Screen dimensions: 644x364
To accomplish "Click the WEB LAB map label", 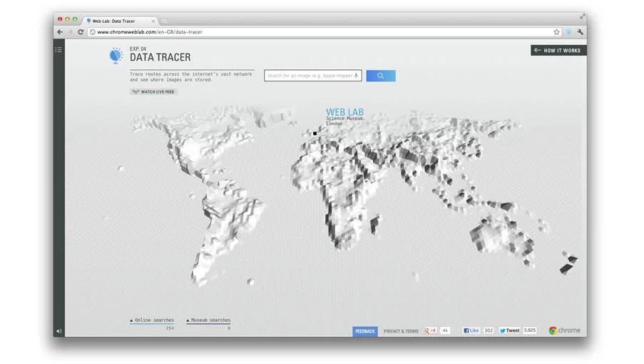I will tap(344, 112).
